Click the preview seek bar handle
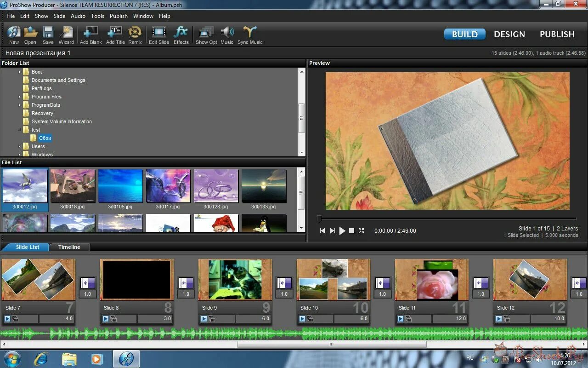This screenshot has height=368, width=588. tap(319, 218)
